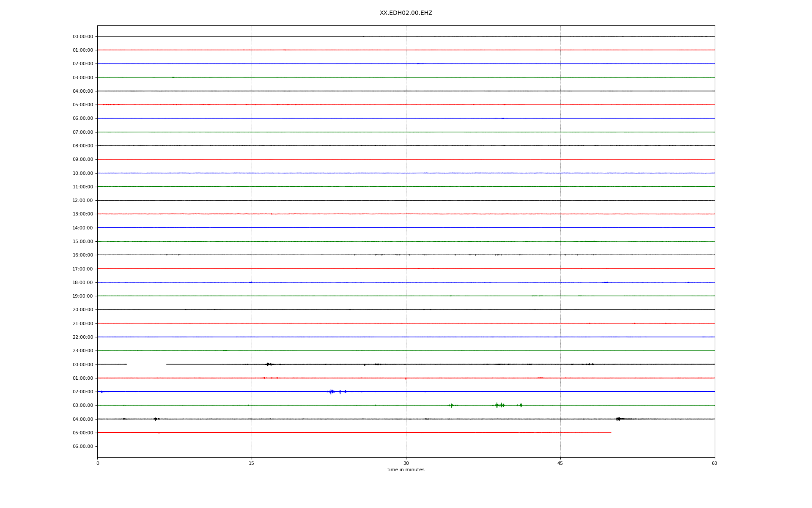Select the 09:00:00 row time label
The height and width of the screenshot is (508, 812).
pos(82,160)
